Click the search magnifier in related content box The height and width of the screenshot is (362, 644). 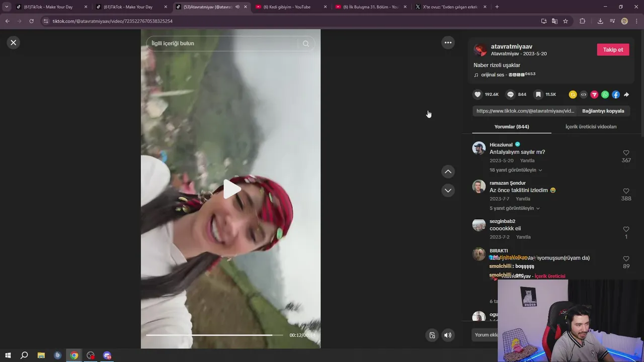point(306,43)
